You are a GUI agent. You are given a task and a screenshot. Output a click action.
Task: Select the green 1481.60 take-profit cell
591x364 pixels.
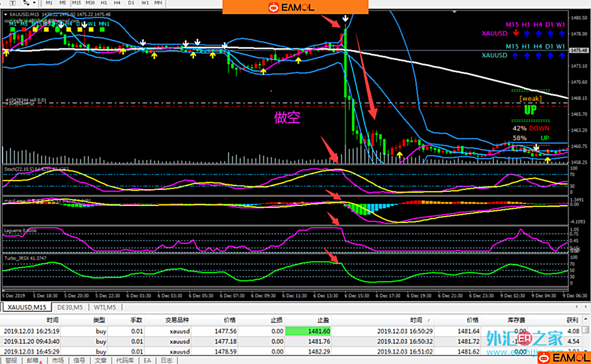click(309, 331)
